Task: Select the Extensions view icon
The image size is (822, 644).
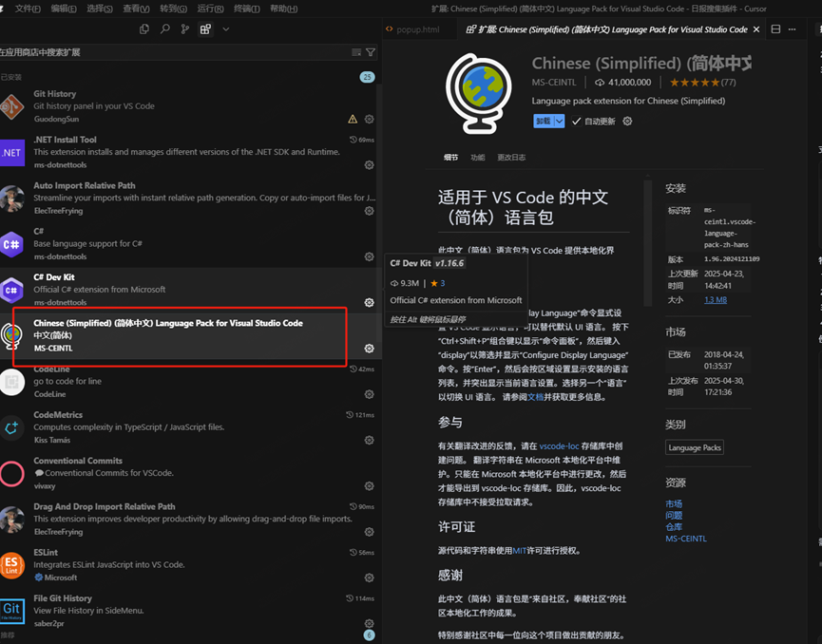Action: tap(205, 29)
